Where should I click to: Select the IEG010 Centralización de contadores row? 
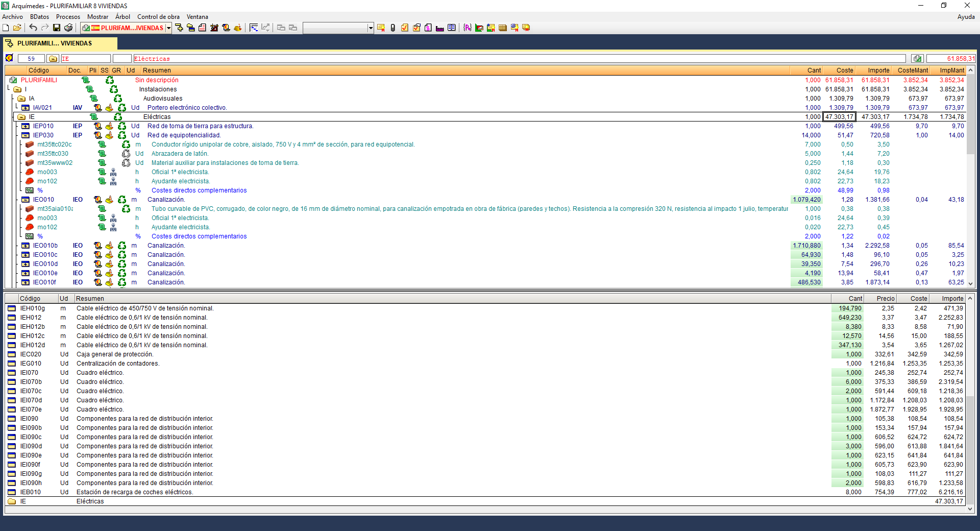tap(485, 364)
